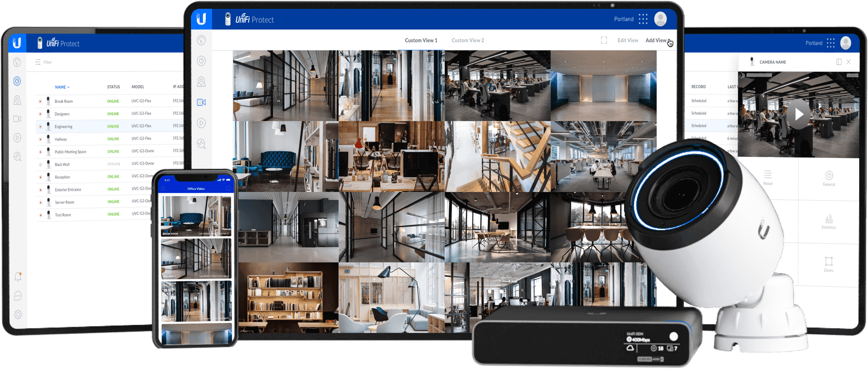Screen dimensions: 868x369
Task: Click the Add View button
Action: (x=656, y=40)
